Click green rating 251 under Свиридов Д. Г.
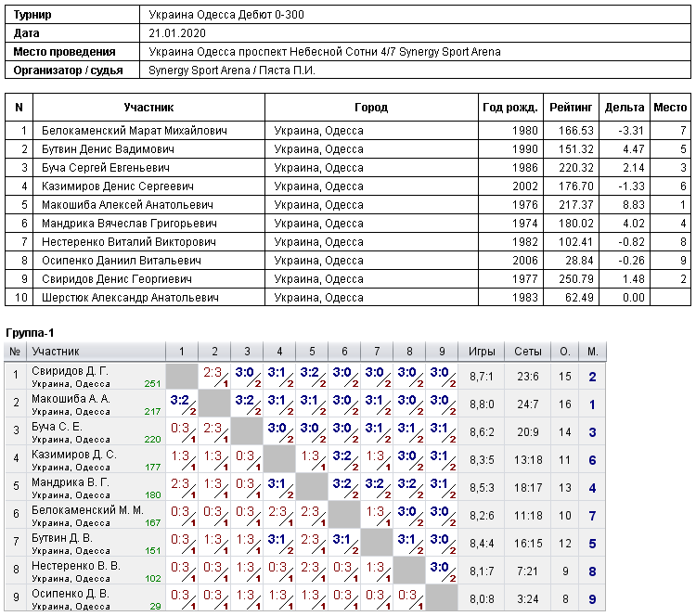 click(x=152, y=384)
